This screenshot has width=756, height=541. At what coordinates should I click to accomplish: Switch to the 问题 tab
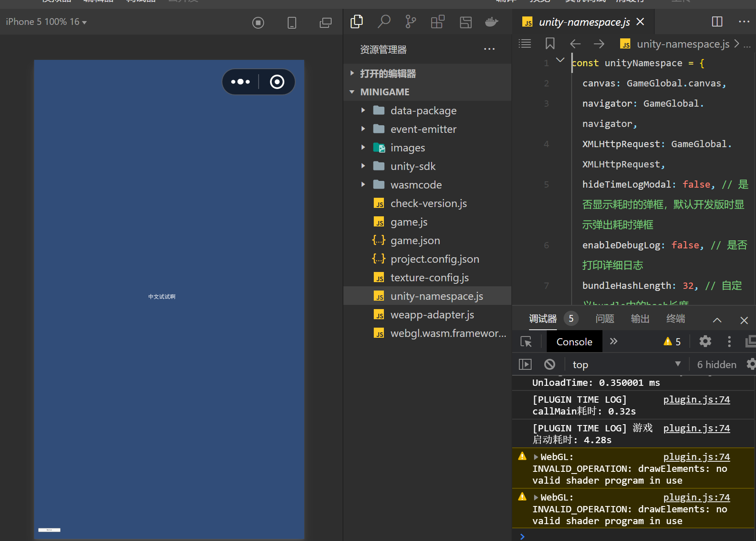[605, 319]
